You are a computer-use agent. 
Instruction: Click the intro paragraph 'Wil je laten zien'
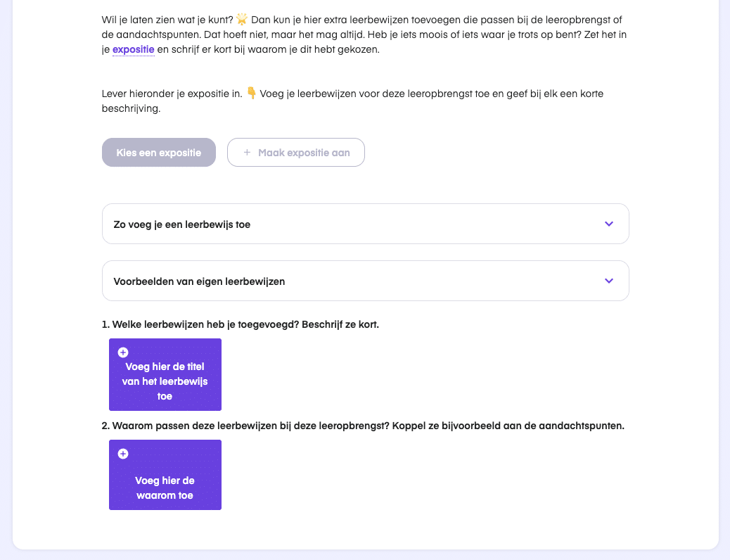click(364, 34)
